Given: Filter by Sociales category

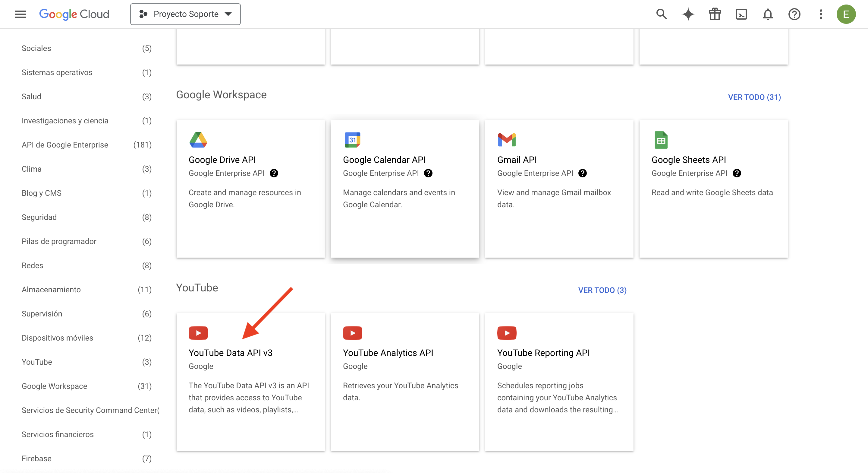Looking at the screenshot, I should click(86, 48).
